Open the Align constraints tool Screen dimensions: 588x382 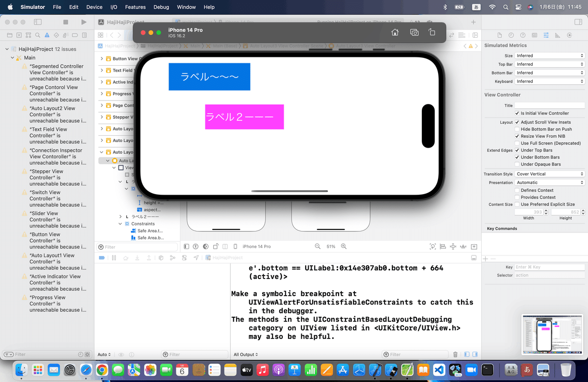[x=443, y=246]
